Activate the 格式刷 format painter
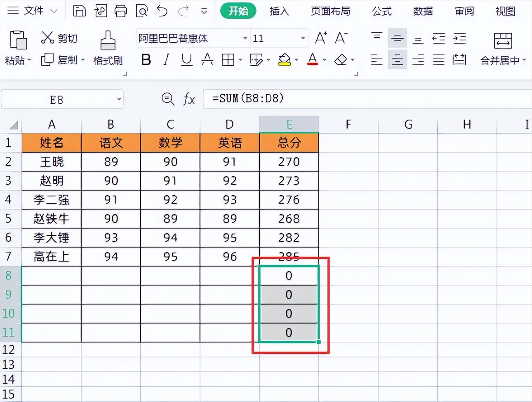The width and height of the screenshot is (532, 402). coord(108,48)
